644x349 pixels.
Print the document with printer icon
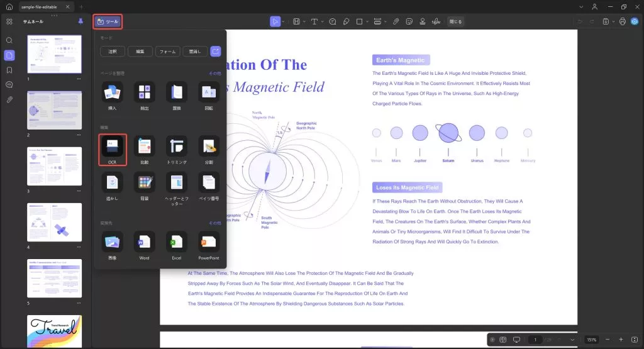pos(623,21)
